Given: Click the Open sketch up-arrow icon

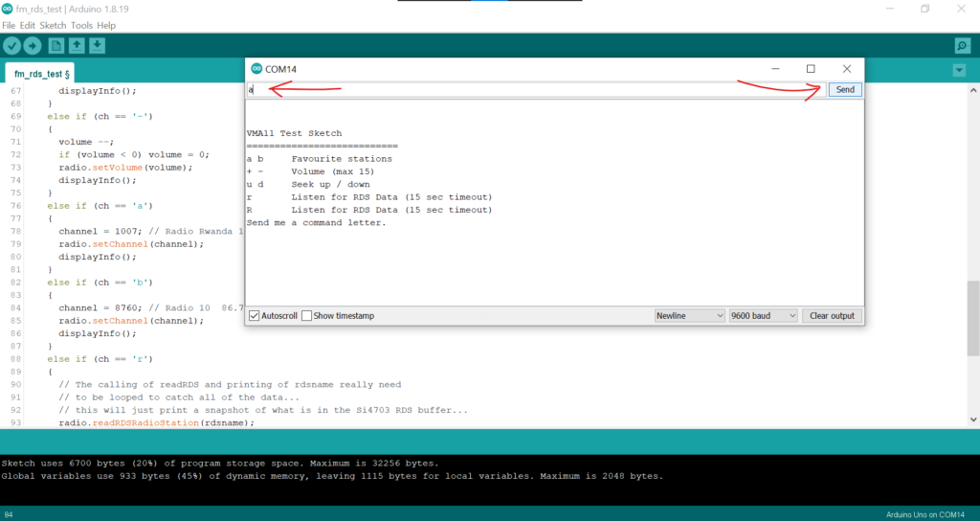Looking at the screenshot, I should tap(77, 46).
